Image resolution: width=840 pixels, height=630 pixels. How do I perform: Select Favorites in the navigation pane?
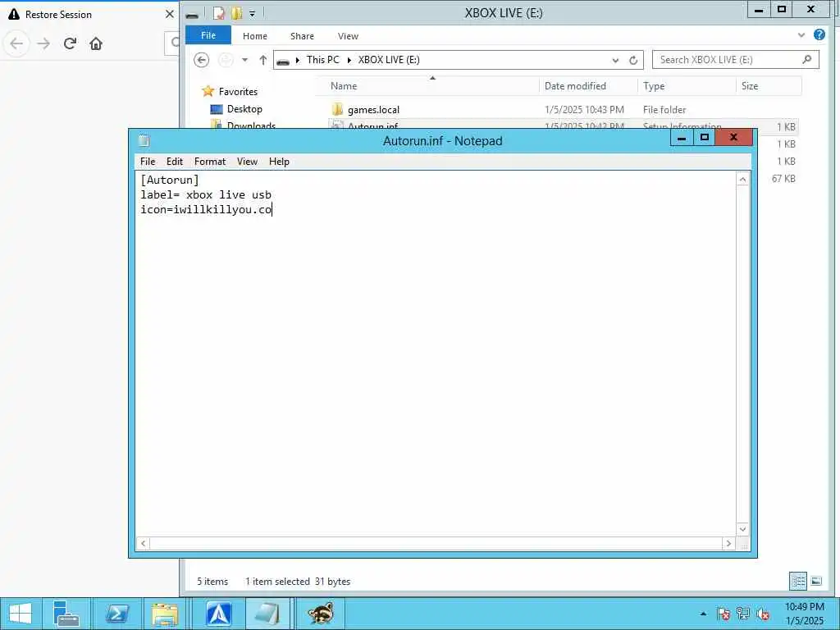click(238, 92)
